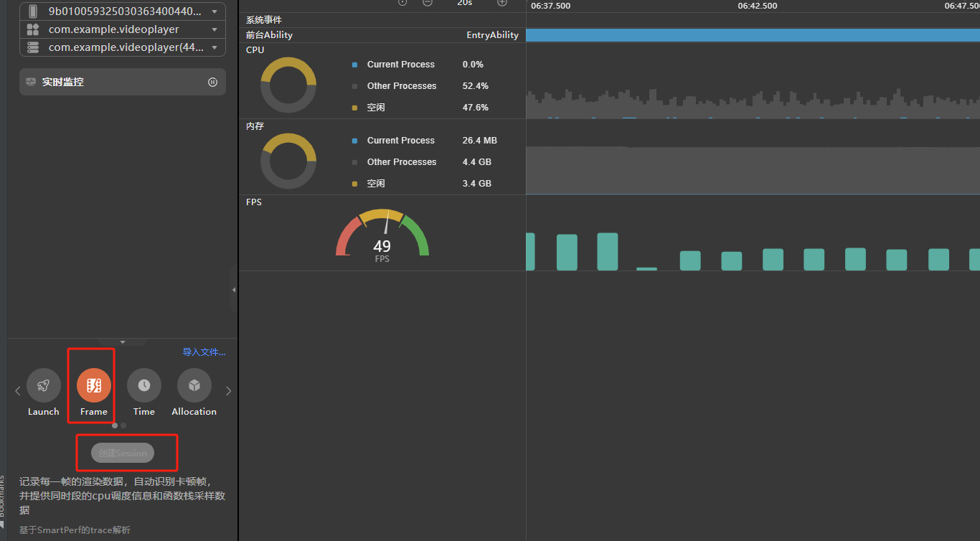
Task: Click the memory 26.4 MB value
Action: tap(480, 141)
